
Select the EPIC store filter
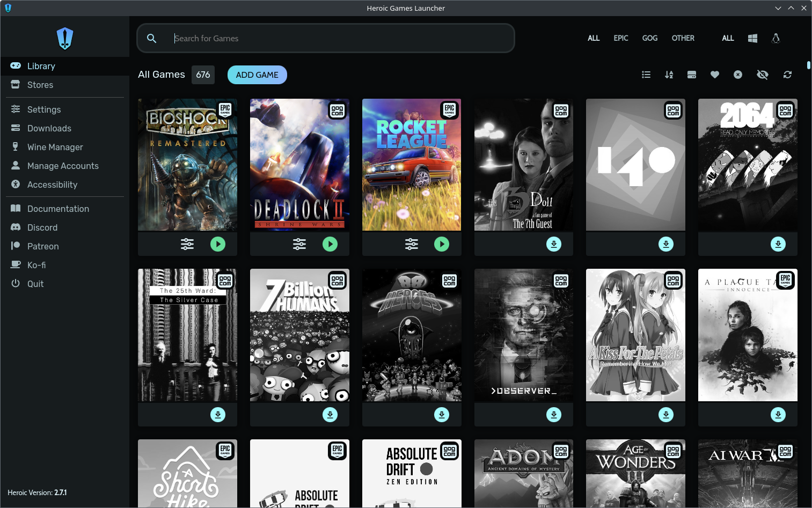(x=620, y=38)
